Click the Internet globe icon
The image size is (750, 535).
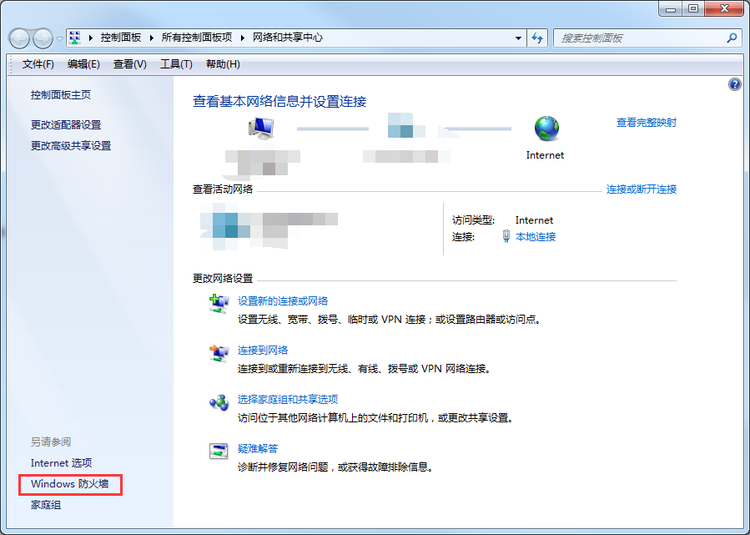546,128
